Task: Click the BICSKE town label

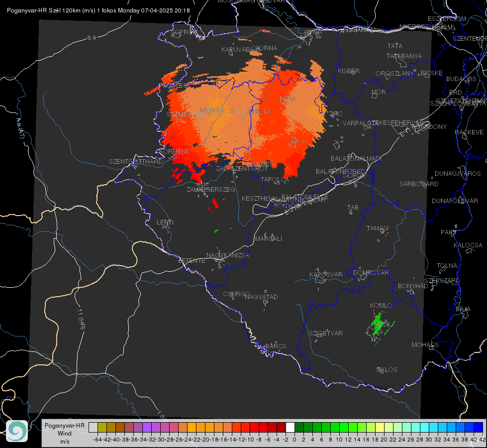Action: tap(432, 73)
